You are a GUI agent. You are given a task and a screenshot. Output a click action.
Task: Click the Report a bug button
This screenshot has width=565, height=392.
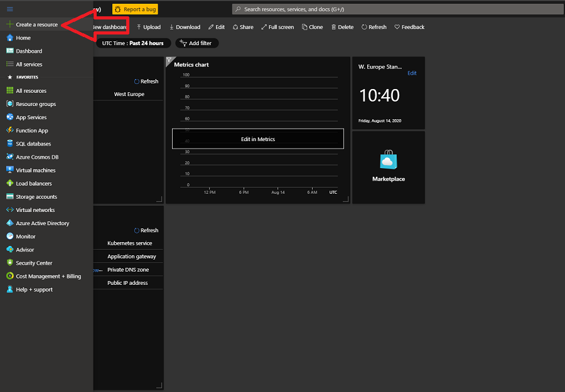point(135,9)
